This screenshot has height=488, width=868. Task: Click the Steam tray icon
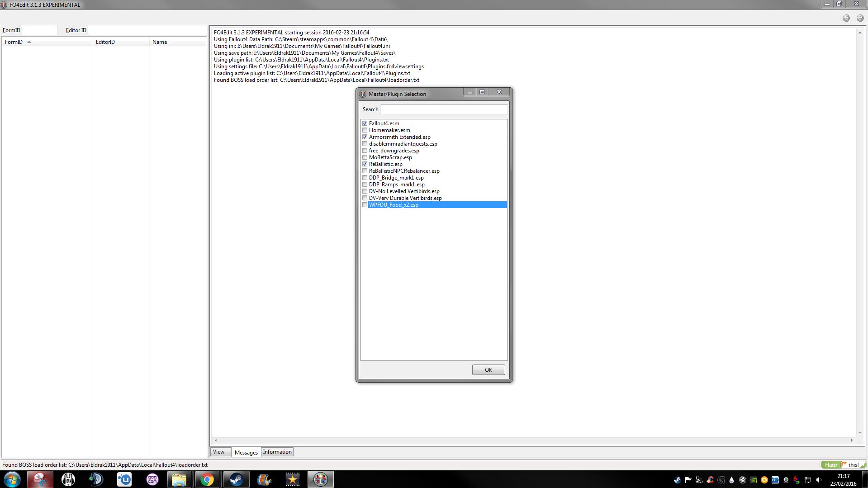click(x=677, y=480)
